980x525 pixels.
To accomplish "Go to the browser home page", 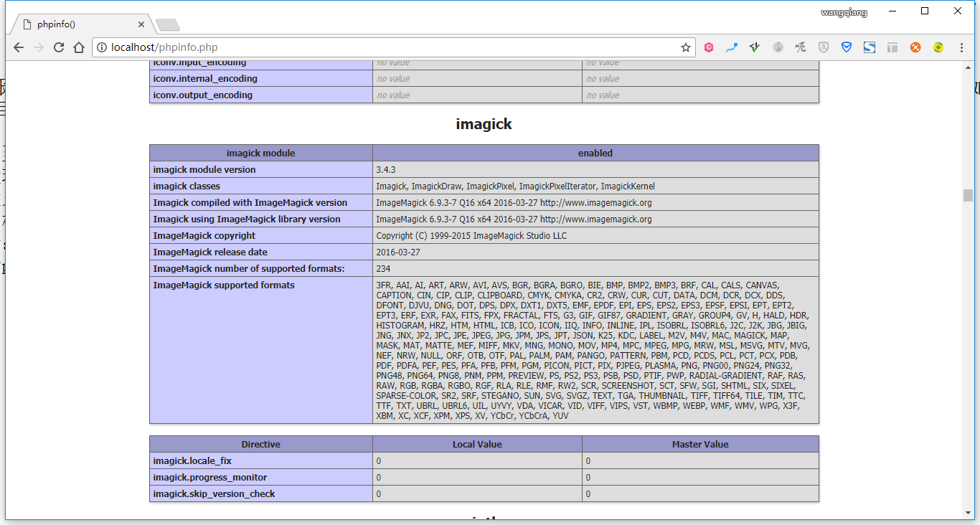I will coord(79,47).
